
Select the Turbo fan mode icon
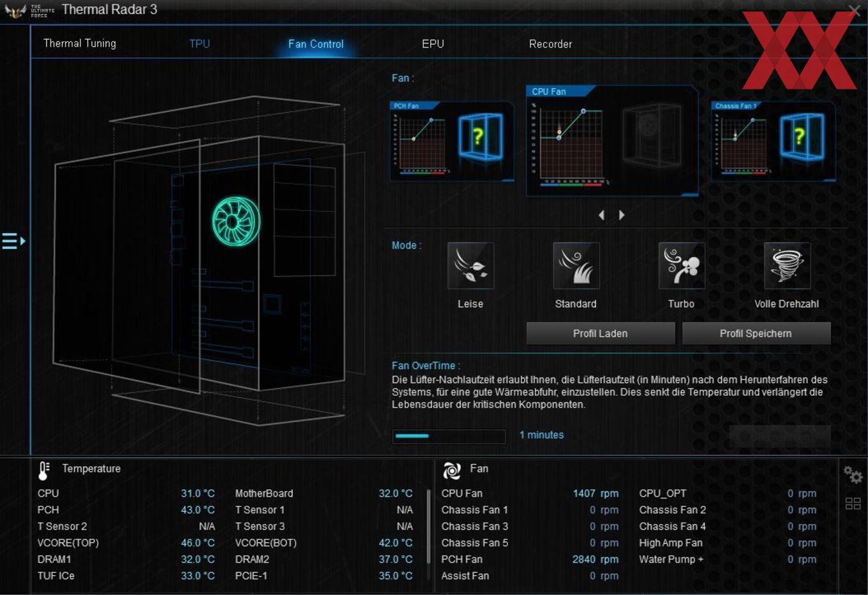coord(681,266)
